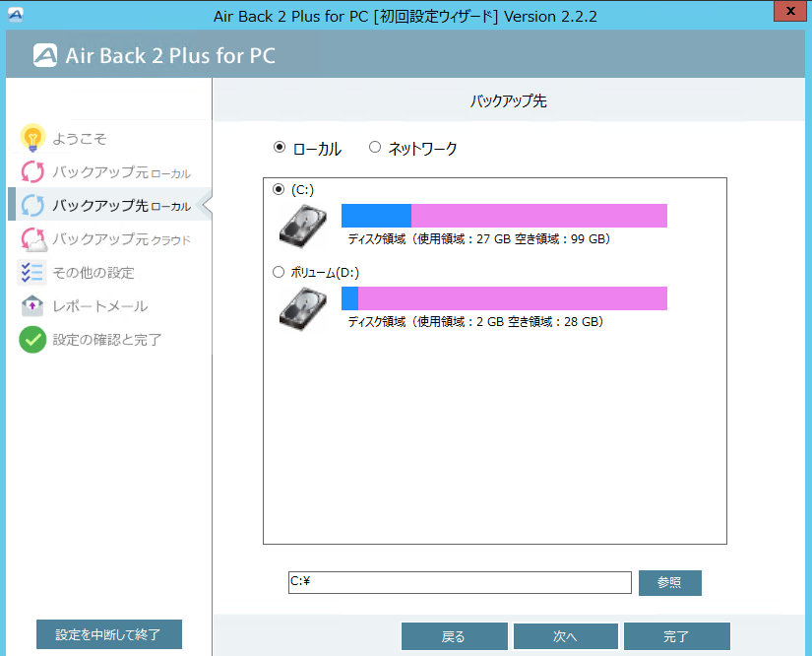
Task: Click the app icon in the title bar
Action: (x=16, y=15)
